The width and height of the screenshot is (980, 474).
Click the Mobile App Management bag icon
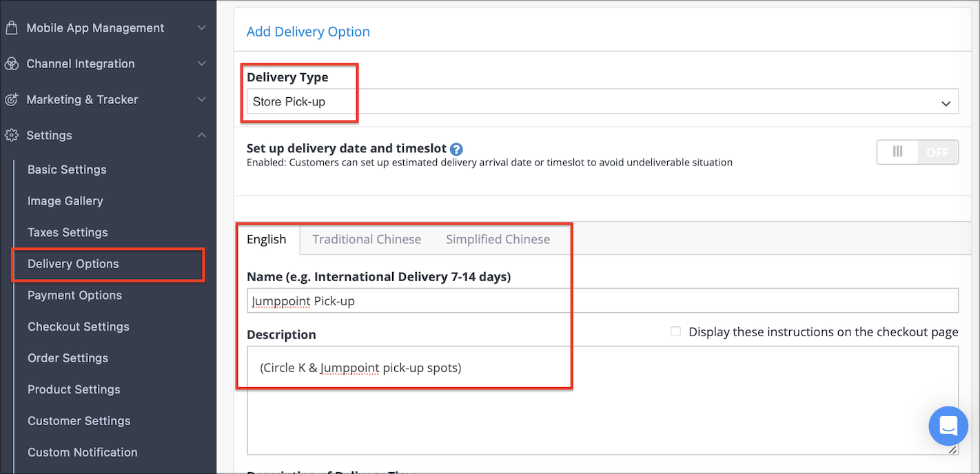pyautogui.click(x=11, y=28)
